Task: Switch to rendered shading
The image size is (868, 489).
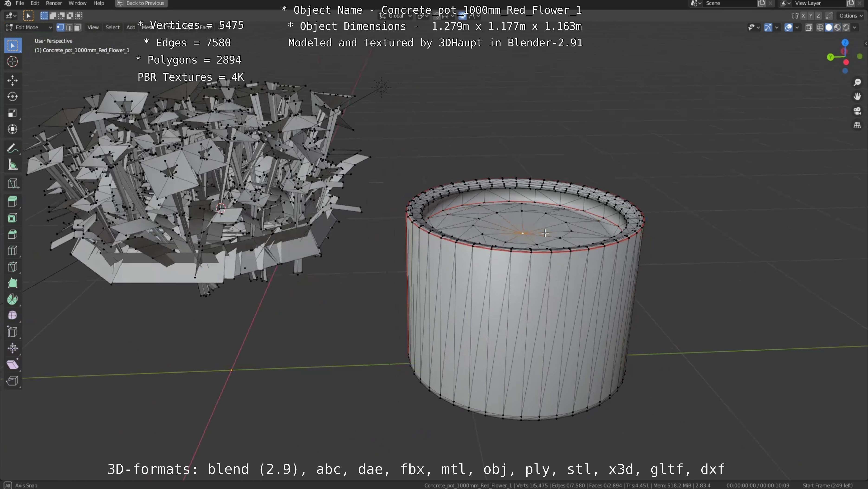Action: pyautogui.click(x=846, y=28)
